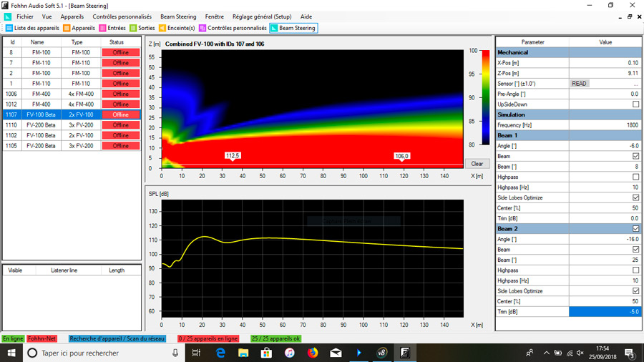The width and height of the screenshot is (644, 362).
Task: Click the Beam 1 Angle value -6.0
Action: 605,146
